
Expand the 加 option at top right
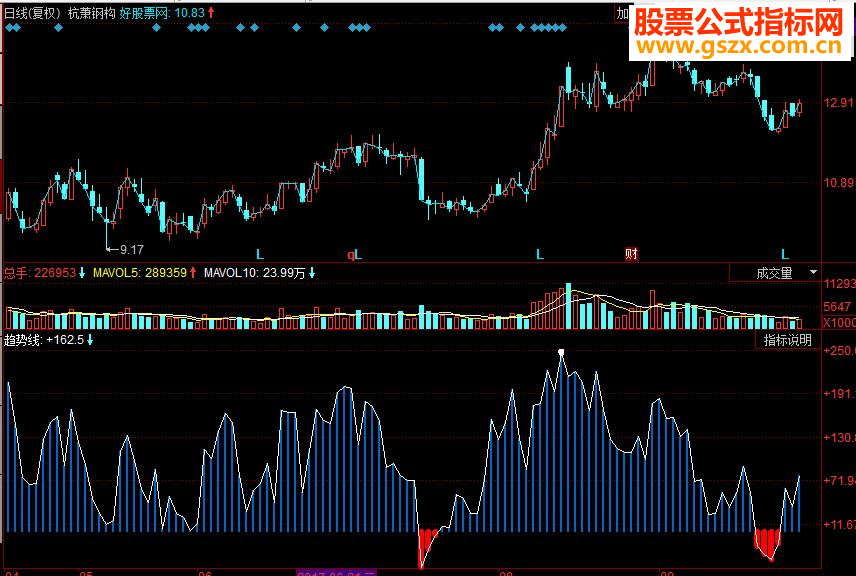(x=621, y=13)
